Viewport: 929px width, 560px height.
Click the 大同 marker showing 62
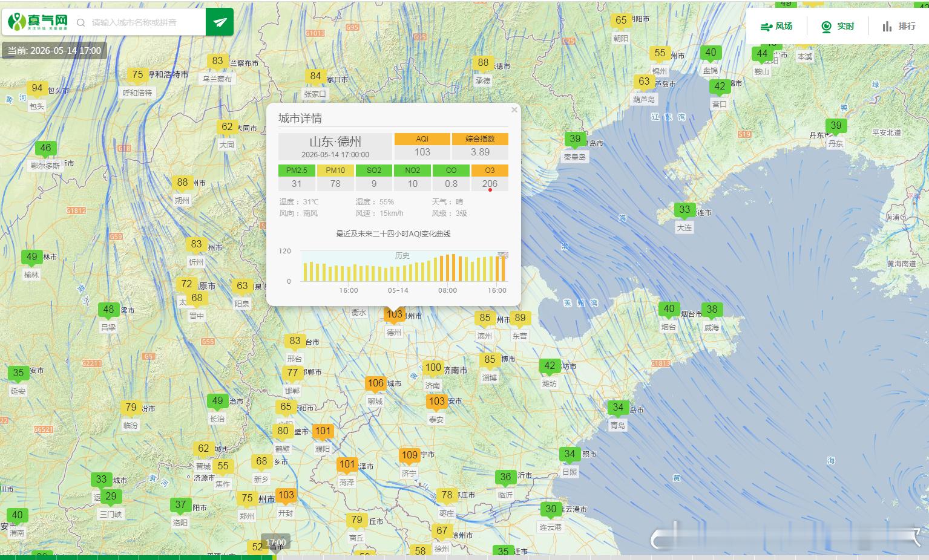227,127
